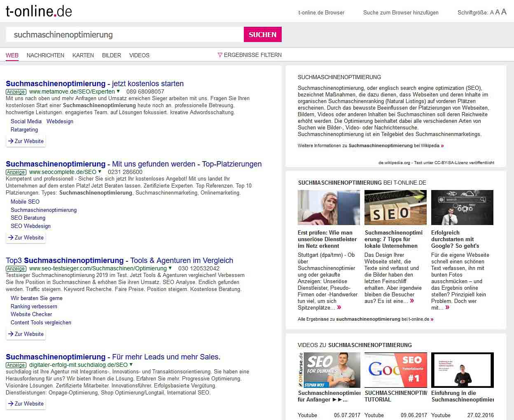Play 'Einführung in die Suchmaschinenoptimierung' video thumbnail
The width and height of the screenshot is (514, 420).
click(462, 370)
